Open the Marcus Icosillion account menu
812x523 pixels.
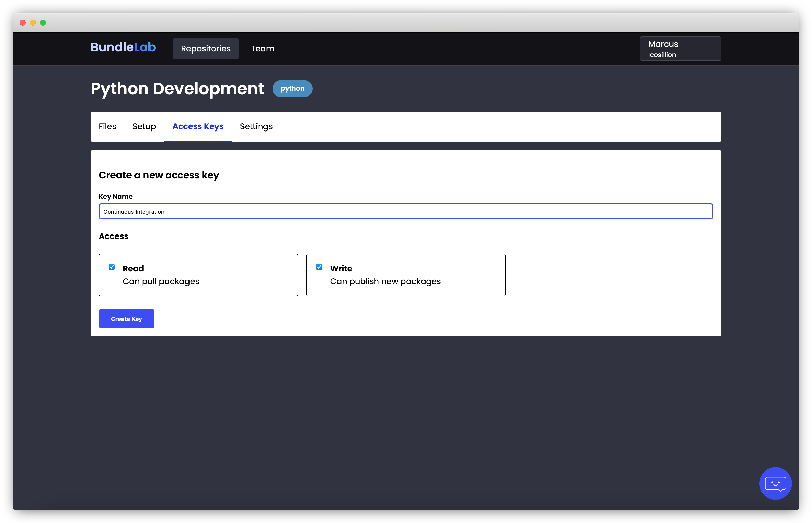(x=680, y=49)
